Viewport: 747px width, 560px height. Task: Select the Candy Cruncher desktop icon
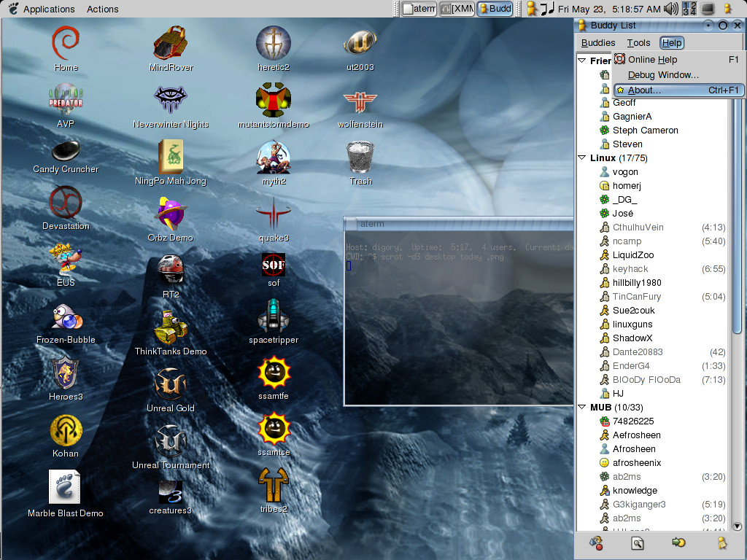pos(66,152)
